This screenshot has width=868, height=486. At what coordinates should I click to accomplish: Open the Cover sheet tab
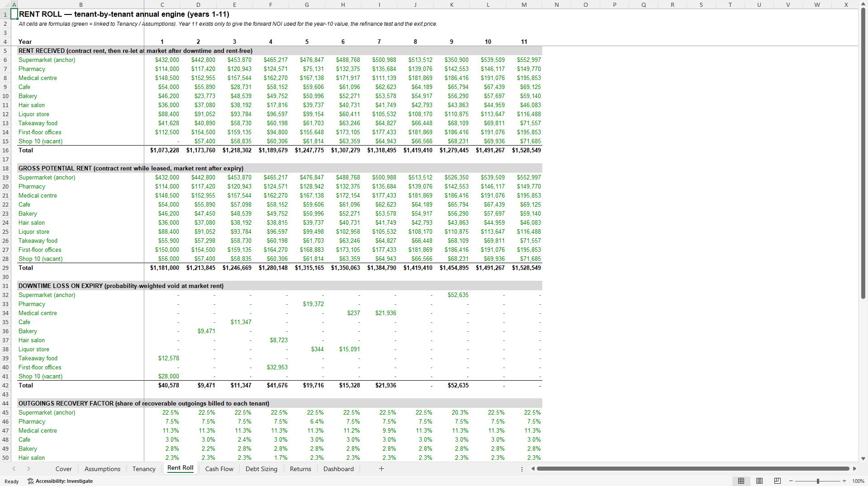63,469
